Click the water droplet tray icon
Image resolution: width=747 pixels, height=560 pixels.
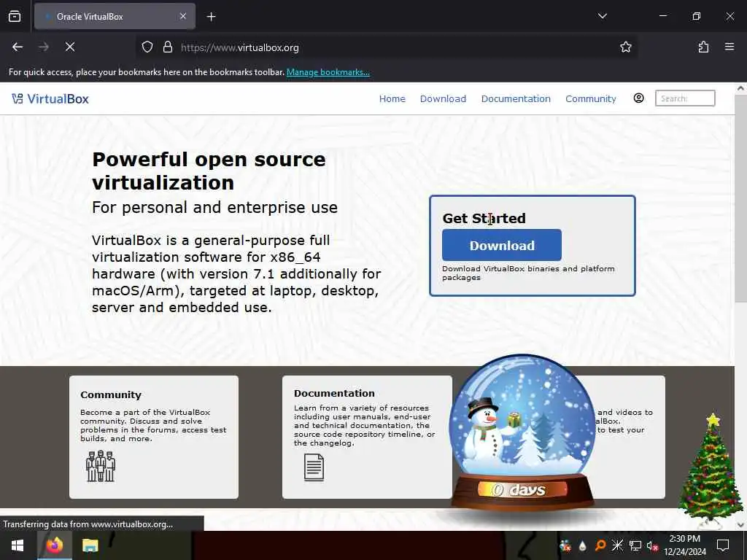pyautogui.click(x=583, y=545)
